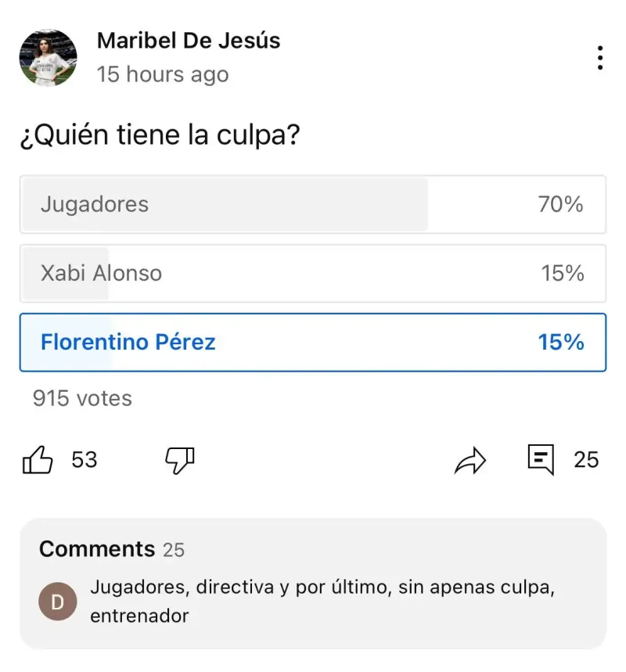Expand the Comments section header
The width and height of the screenshot is (626, 672).
(x=97, y=549)
